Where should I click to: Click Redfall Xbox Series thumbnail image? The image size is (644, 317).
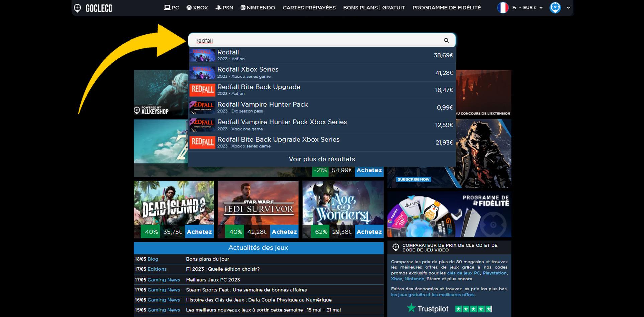pyautogui.click(x=202, y=73)
